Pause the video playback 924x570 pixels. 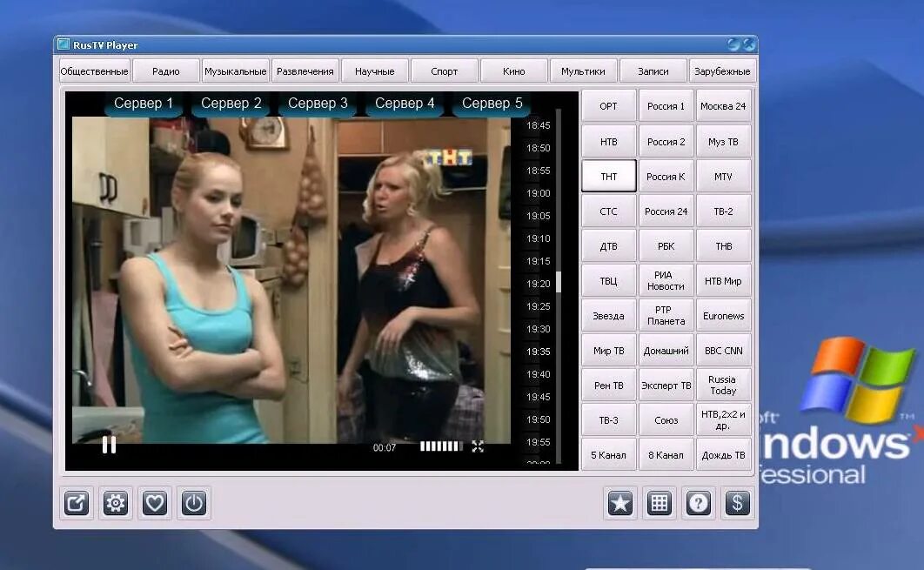pyautogui.click(x=109, y=445)
